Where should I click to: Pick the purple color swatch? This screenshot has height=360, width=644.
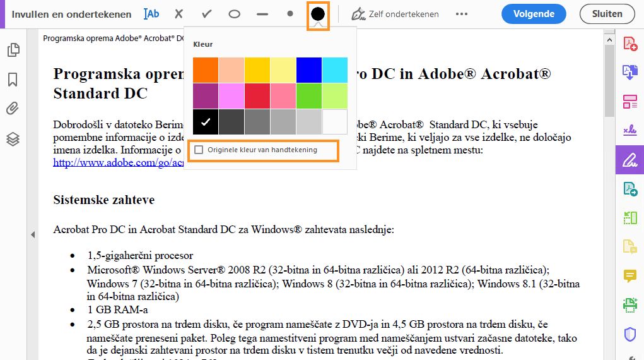[206, 96]
